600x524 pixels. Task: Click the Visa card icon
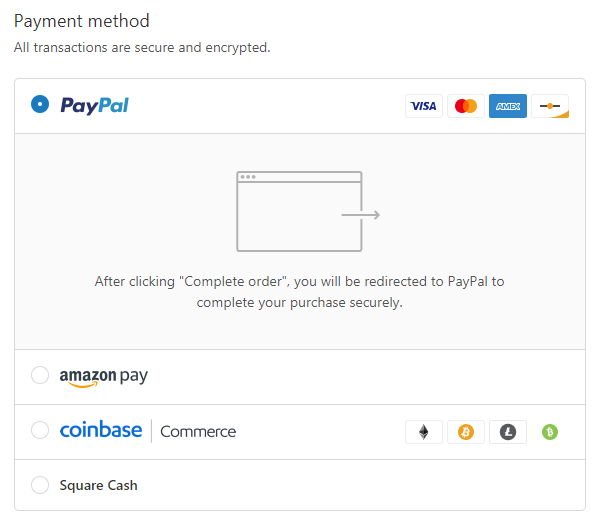click(424, 106)
